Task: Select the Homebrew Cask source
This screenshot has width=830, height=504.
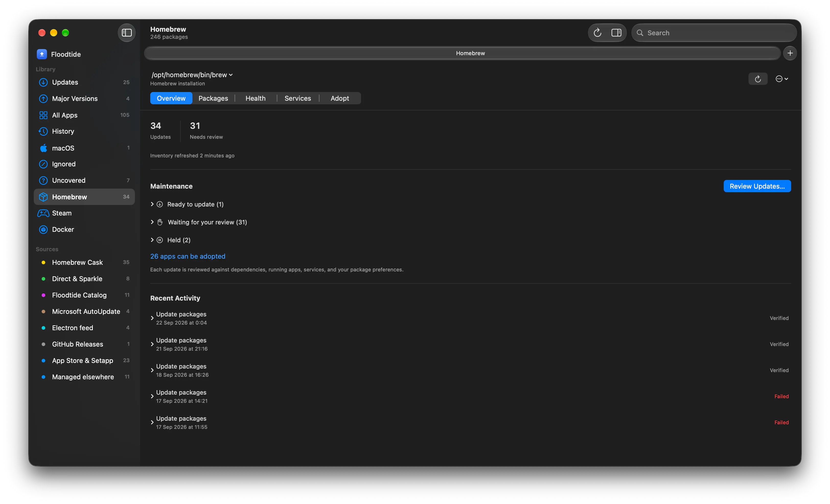Action: pyautogui.click(x=84, y=262)
